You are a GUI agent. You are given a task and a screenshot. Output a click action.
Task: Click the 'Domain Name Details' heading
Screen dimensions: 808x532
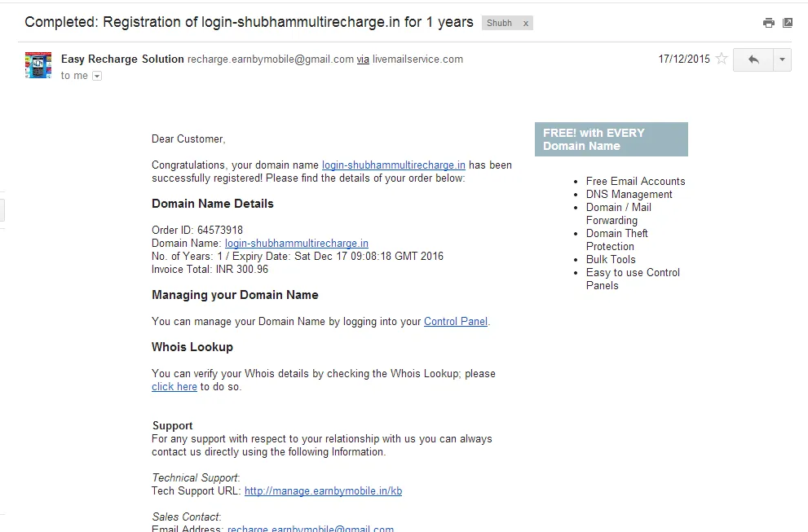coord(212,204)
